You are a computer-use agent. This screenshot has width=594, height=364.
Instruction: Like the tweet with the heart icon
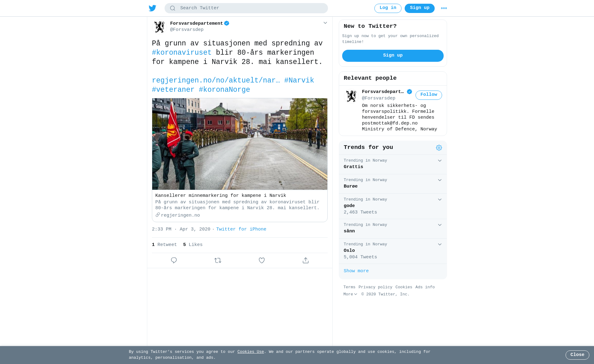point(262,260)
